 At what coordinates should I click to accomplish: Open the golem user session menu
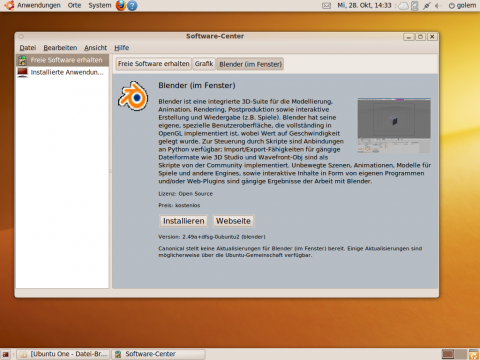tap(463, 5)
